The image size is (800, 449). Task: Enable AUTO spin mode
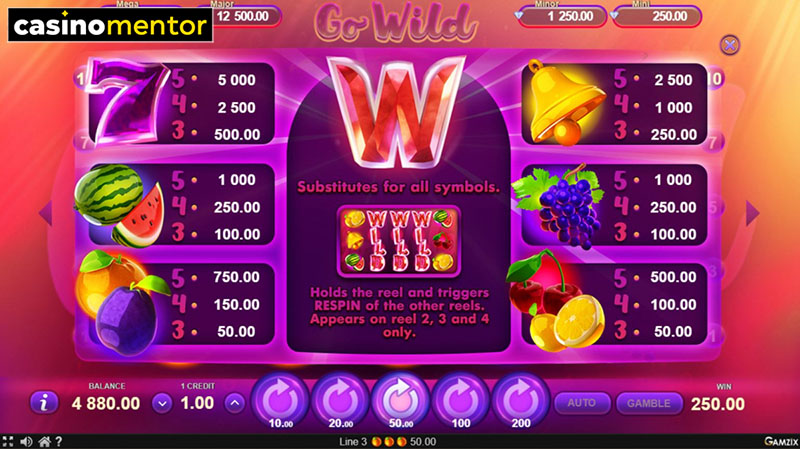[x=582, y=403]
